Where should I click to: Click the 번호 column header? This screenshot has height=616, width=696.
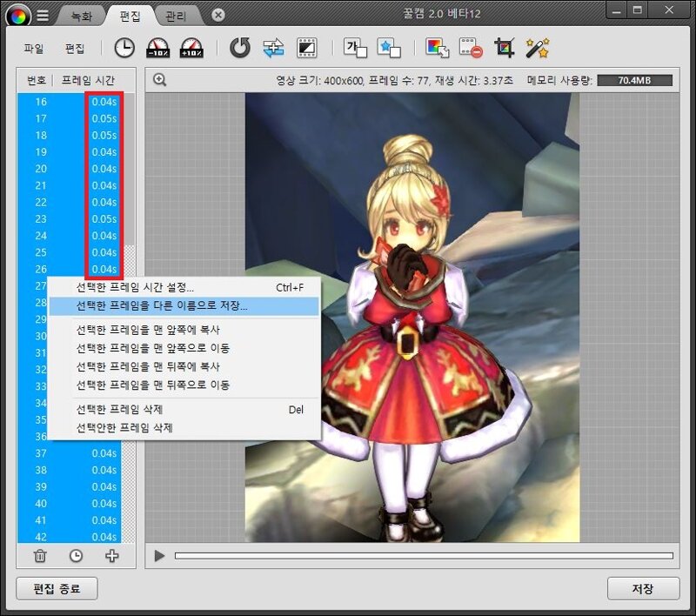(37, 80)
